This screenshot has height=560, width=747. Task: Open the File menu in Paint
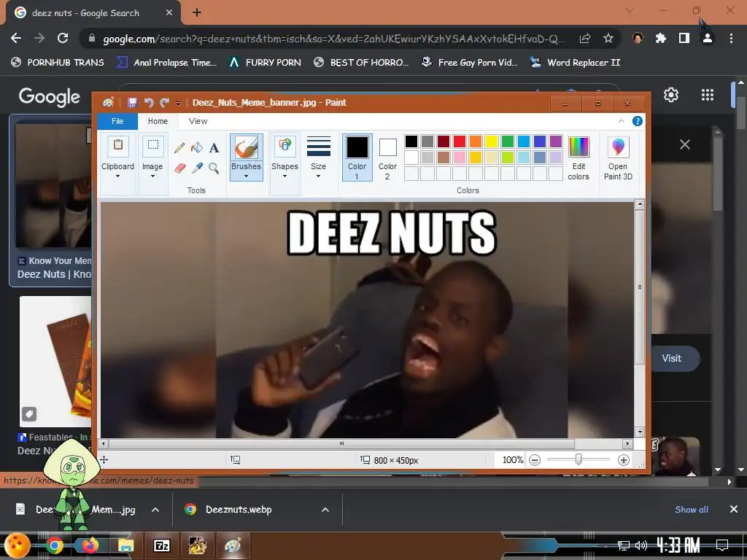coord(117,121)
